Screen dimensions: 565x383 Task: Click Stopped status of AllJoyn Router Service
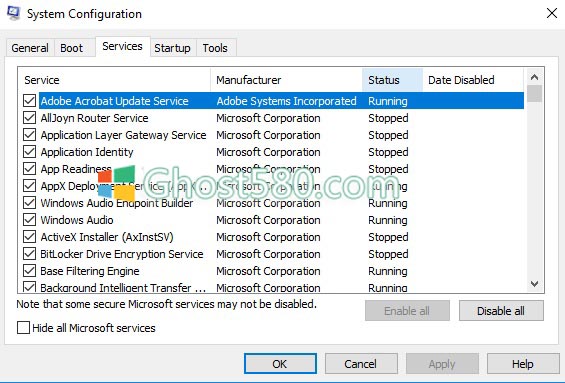(x=388, y=118)
